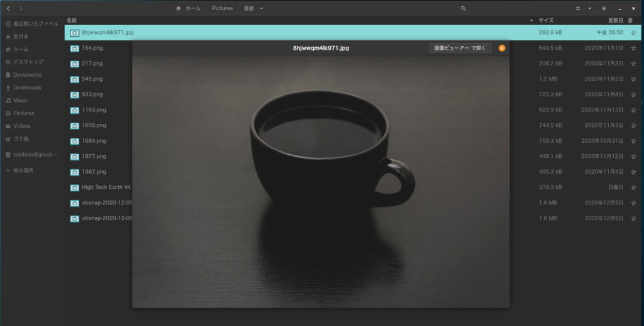
Task: Select file 1684.png
Action: click(x=94, y=140)
